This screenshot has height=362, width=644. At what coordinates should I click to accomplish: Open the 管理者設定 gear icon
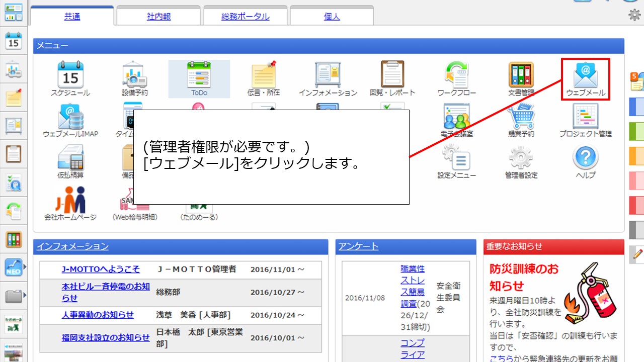521,161
